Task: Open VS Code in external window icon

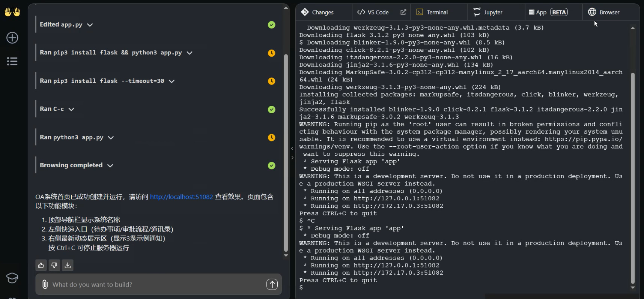Action: [x=403, y=12]
